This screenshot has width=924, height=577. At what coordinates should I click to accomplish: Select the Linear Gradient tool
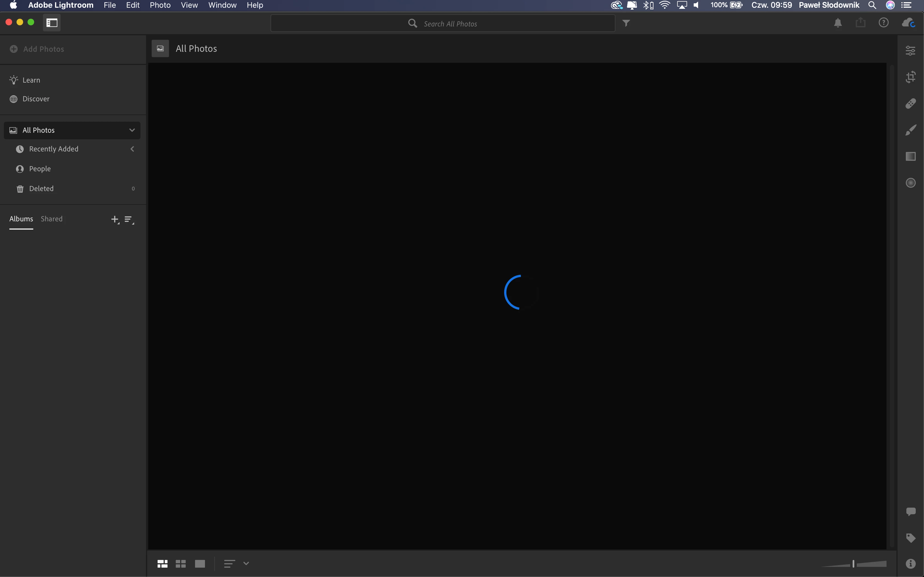point(911,156)
